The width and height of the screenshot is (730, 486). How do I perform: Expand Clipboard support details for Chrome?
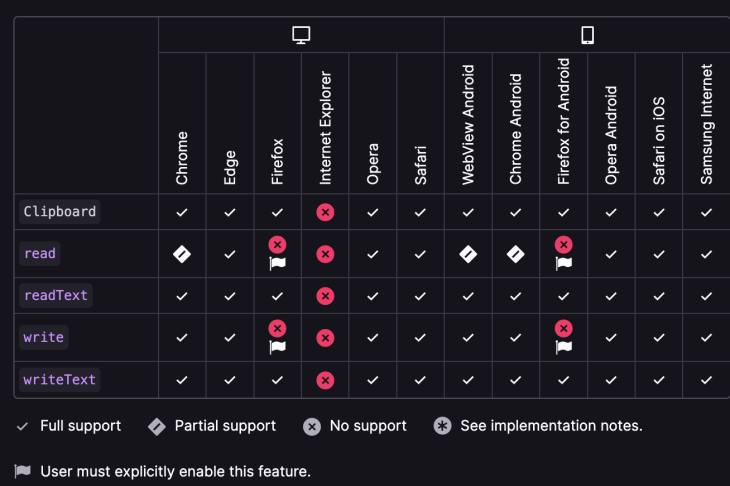(182, 212)
